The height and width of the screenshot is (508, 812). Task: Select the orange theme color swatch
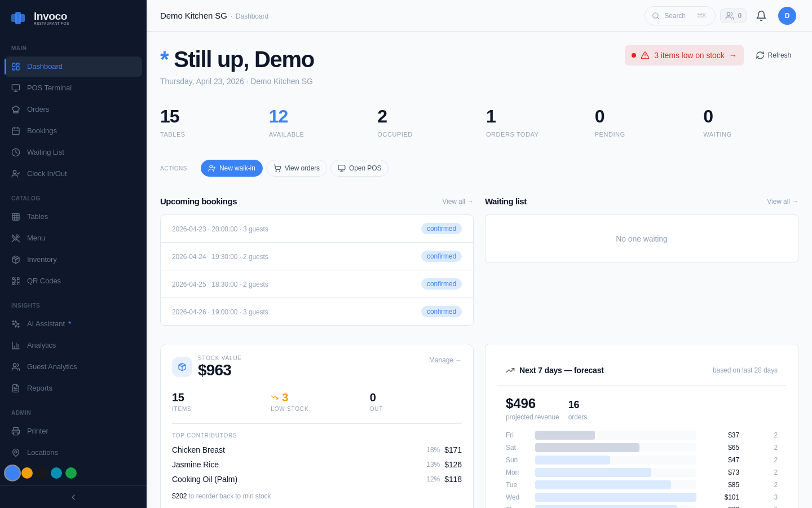tap(27, 473)
